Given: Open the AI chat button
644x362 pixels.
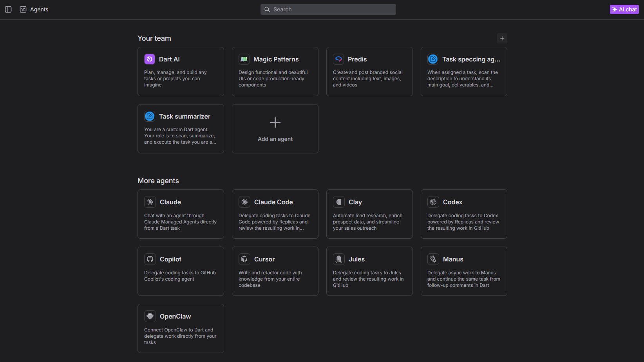Looking at the screenshot, I should click(x=624, y=9).
